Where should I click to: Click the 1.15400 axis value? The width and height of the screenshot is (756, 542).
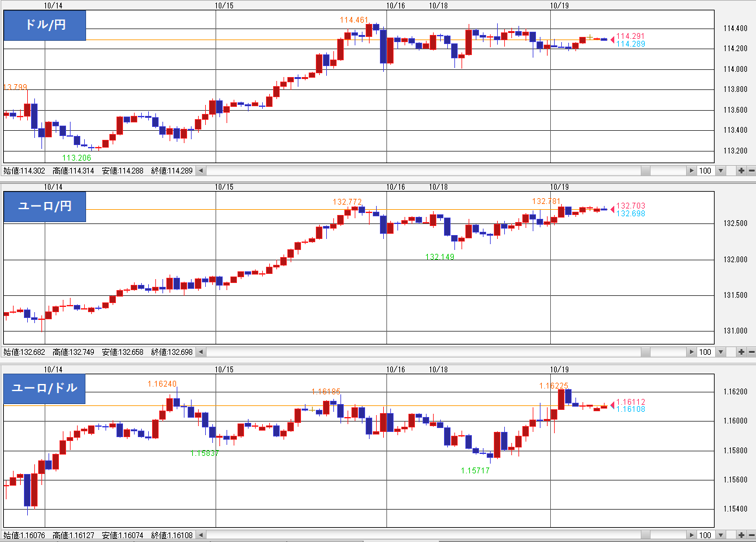pyautogui.click(x=735, y=509)
